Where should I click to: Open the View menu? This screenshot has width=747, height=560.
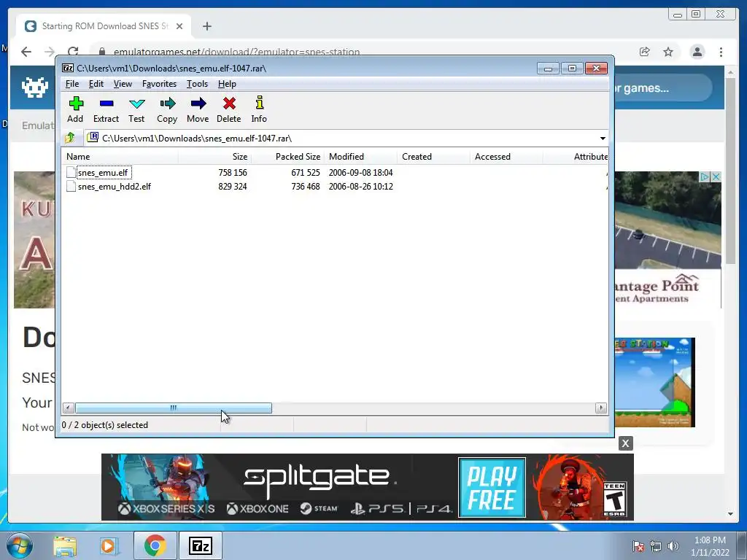[123, 84]
